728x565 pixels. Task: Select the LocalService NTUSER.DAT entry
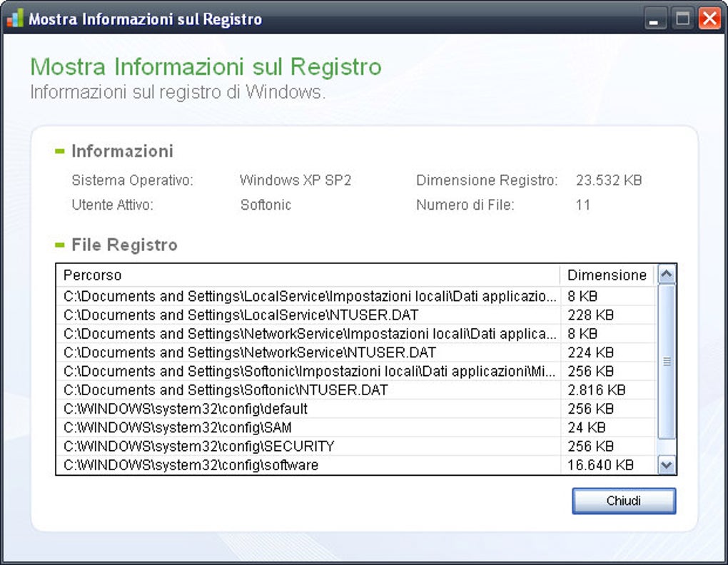tap(285, 315)
